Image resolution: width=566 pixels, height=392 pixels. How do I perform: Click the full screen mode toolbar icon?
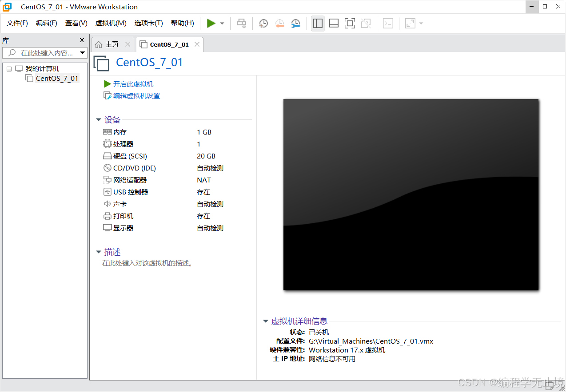click(x=350, y=24)
